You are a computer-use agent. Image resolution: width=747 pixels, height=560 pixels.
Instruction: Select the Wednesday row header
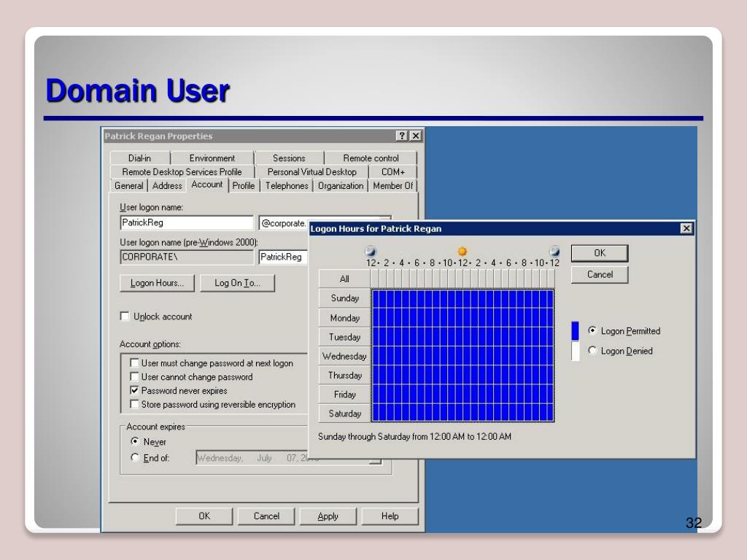[344, 356]
